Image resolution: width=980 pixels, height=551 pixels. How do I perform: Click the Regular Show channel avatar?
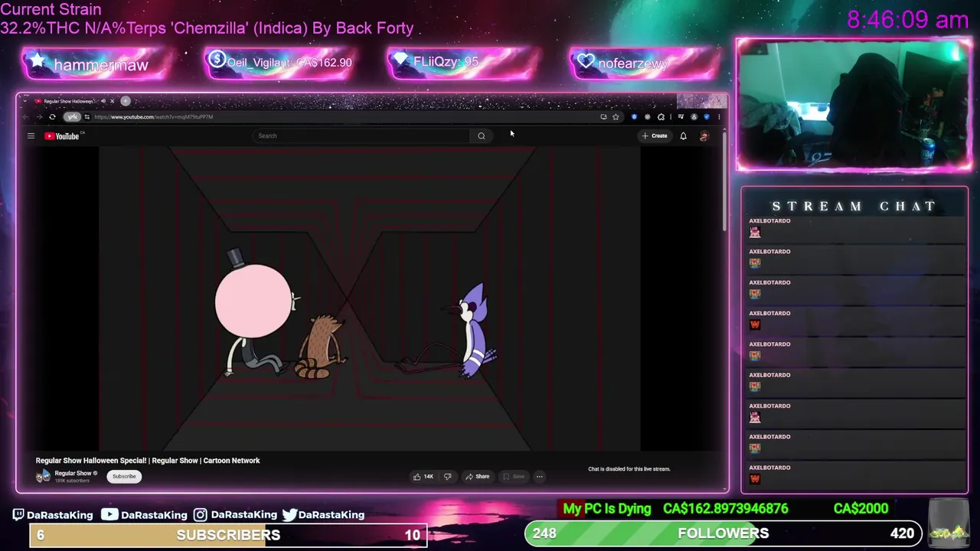43,476
